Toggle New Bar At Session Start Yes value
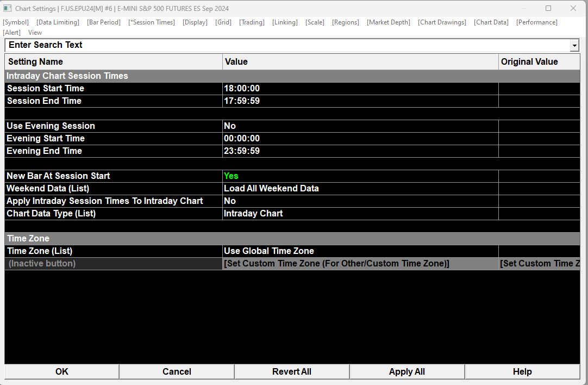 360,176
